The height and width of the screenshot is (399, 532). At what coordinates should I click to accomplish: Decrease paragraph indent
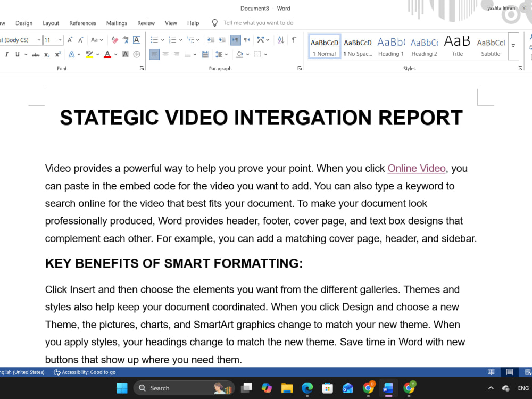tap(211, 40)
